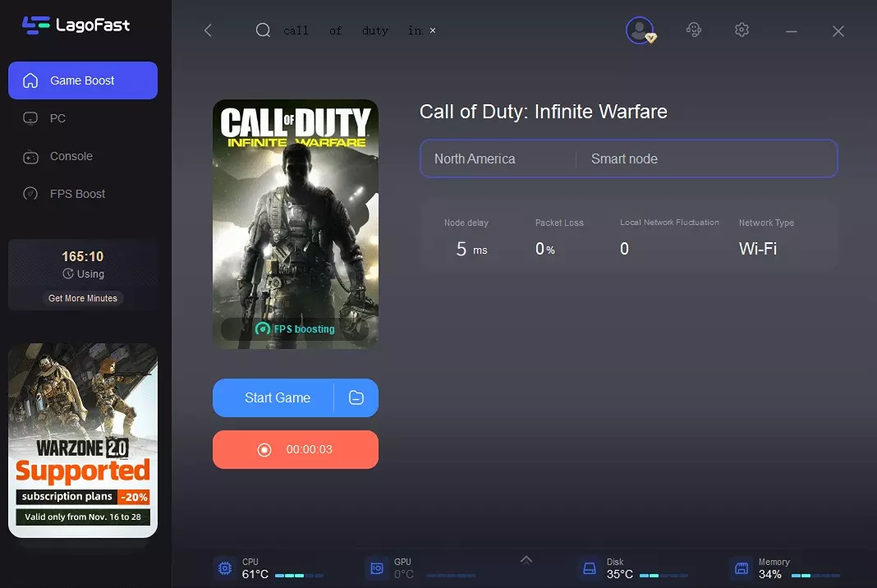Click the Console gamepad icon
Viewport: 877px width, 588px height.
30,157
